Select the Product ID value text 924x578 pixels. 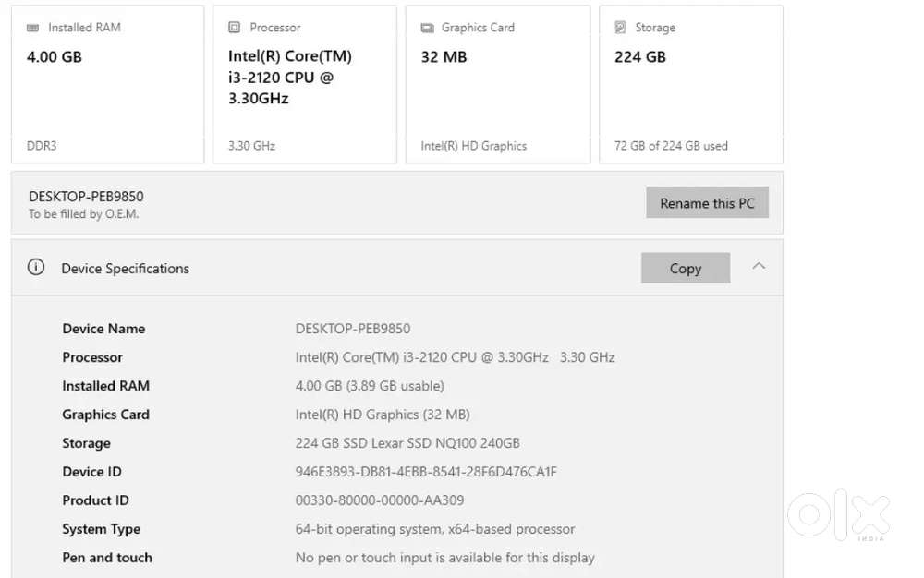(x=380, y=500)
